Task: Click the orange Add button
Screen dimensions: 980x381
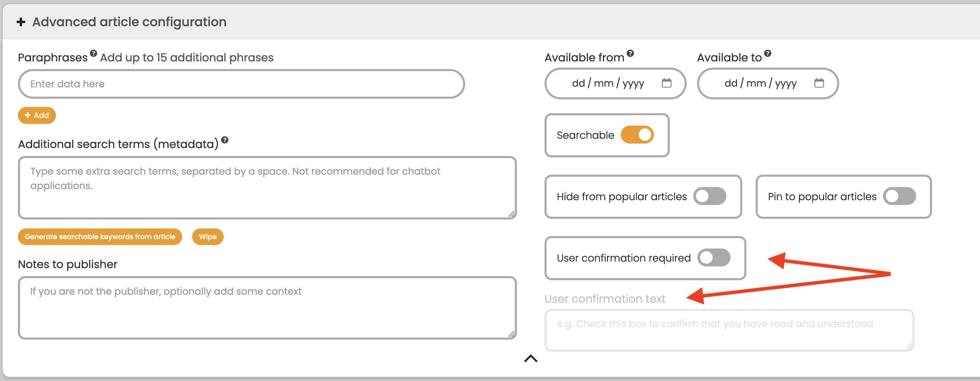Action: 37,115
